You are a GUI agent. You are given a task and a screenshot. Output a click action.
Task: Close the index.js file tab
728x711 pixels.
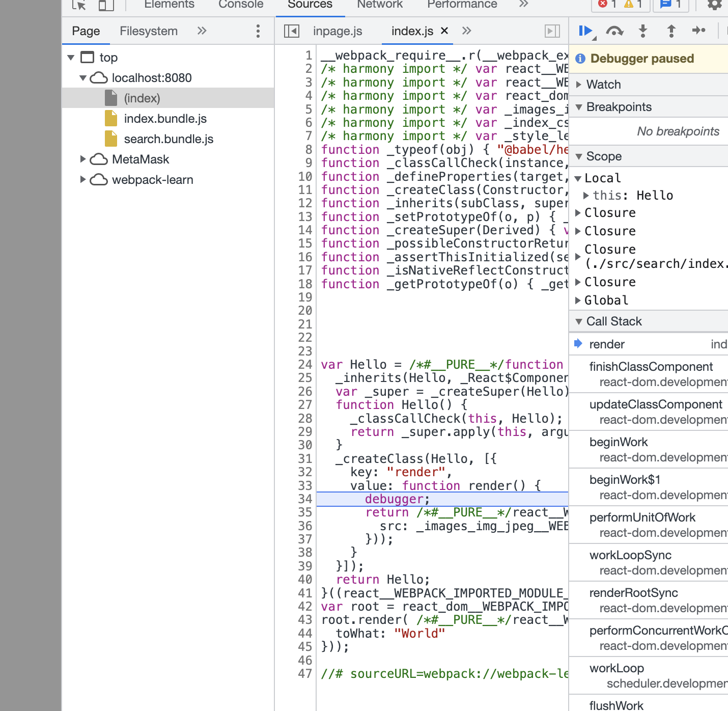point(444,31)
